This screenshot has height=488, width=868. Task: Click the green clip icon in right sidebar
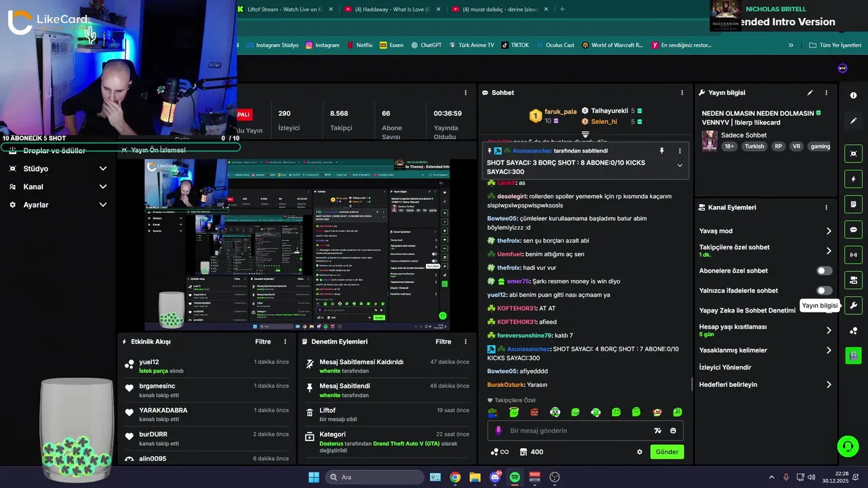pos(853,355)
